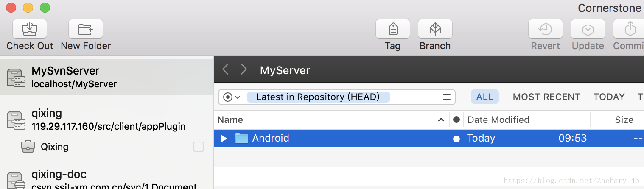644x189 pixels.
Task: Click the Android folder icon
Action: (242, 138)
